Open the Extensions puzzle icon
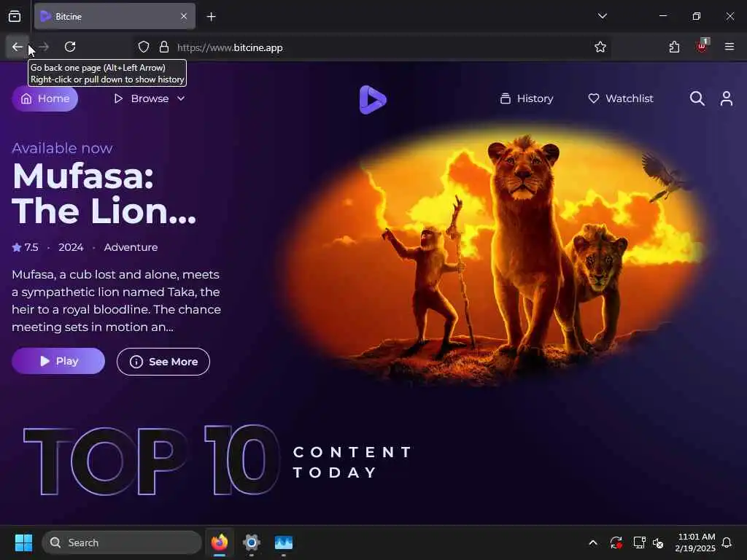This screenshot has height=560, width=747. click(x=674, y=47)
